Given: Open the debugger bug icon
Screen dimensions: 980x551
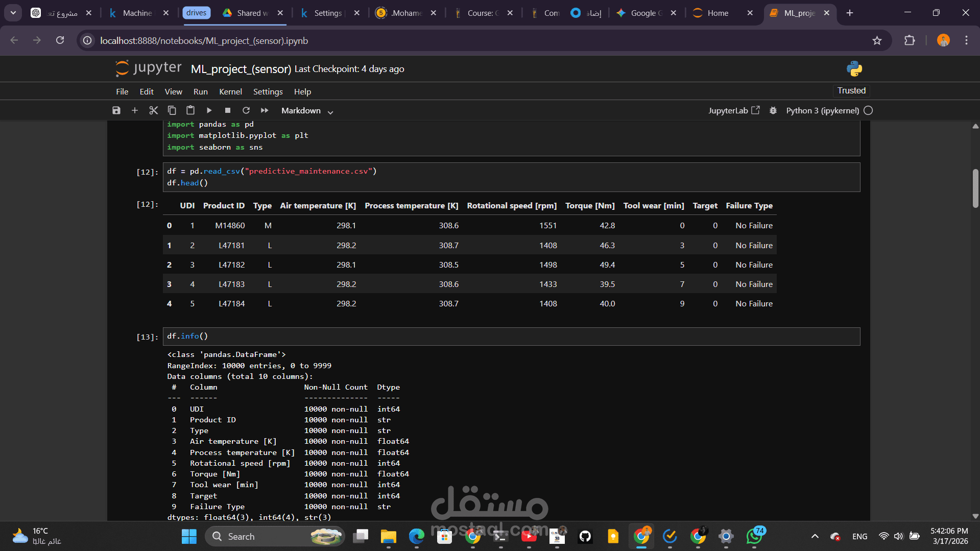Looking at the screenshot, I should 773,110.
